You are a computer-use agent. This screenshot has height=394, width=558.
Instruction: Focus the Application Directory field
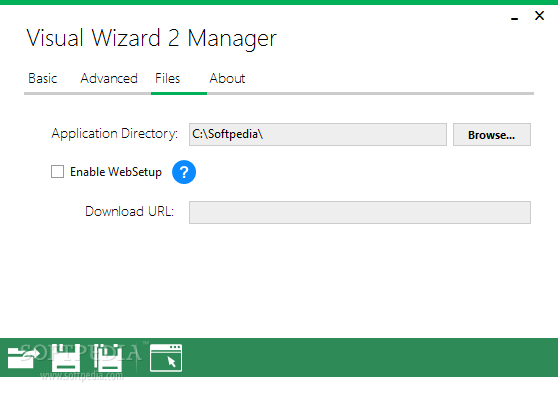pos(317,135)
